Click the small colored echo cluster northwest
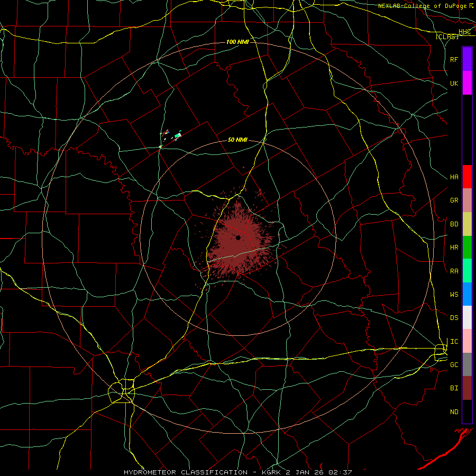 point(171,135)
